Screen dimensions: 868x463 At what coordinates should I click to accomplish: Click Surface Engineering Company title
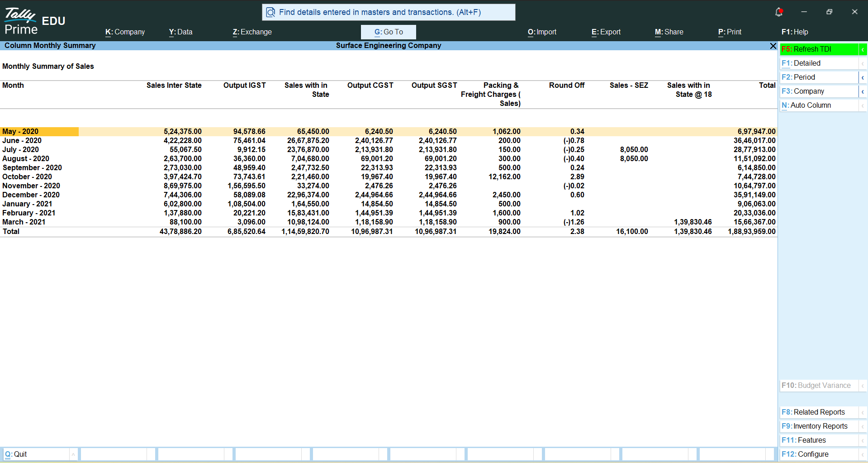(x=389, y=46)
